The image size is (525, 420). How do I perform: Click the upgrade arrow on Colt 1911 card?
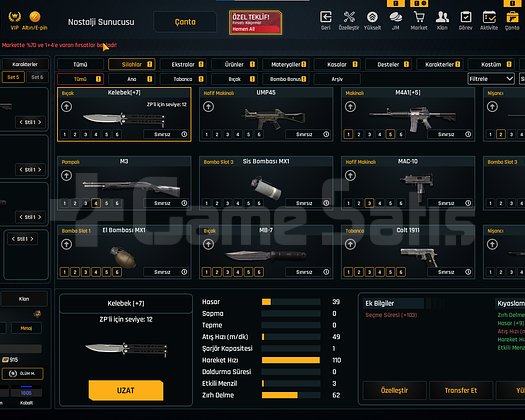(350, 244)
